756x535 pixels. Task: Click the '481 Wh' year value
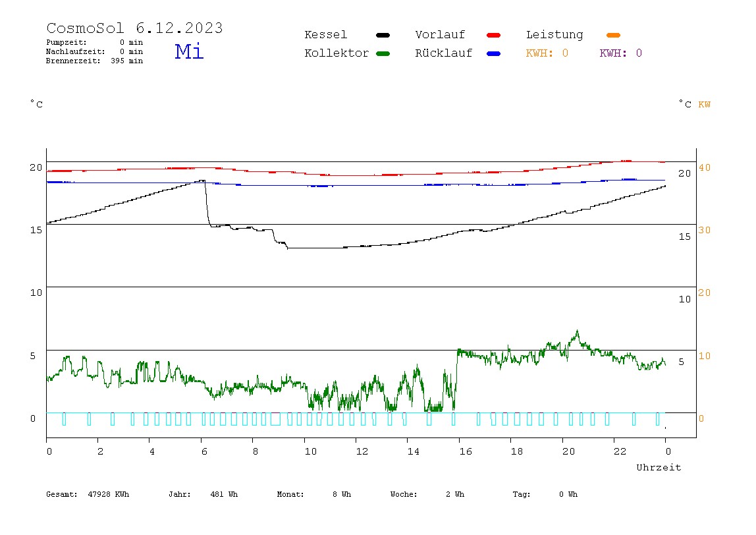click(x=224, y=494)
